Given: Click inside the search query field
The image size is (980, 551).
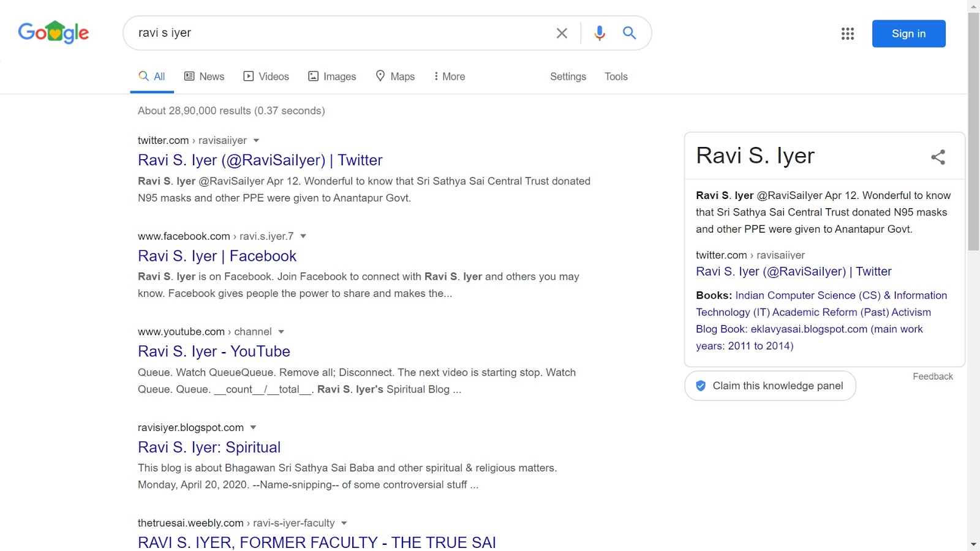Looking at the screenshot, I should pyautogui.click(x=337, y=33).
